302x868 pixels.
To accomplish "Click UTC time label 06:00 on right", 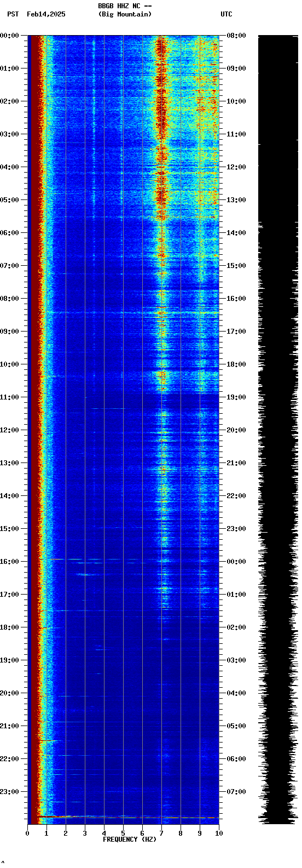I will (x=236, y=759).
